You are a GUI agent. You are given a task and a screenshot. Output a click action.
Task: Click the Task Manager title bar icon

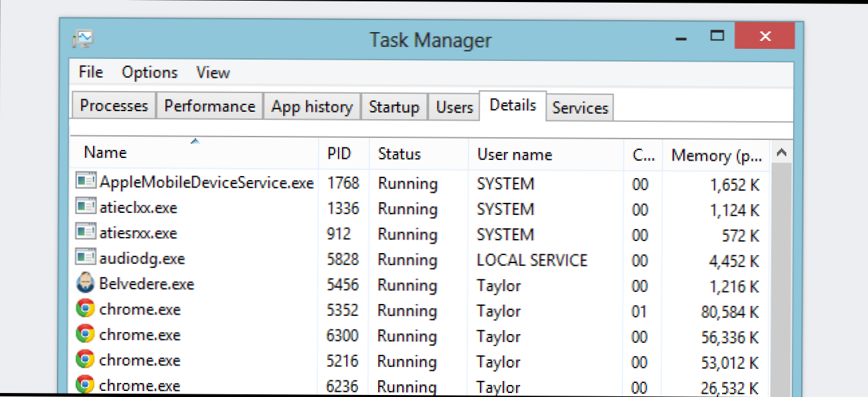(x=83, y=39)
